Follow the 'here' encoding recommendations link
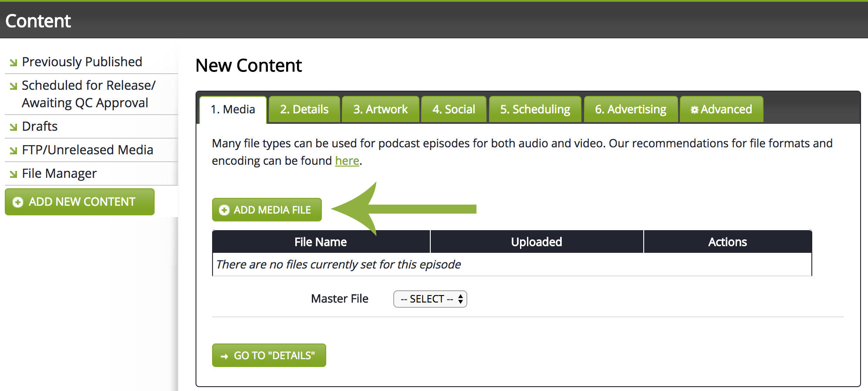Screen dimensions: 868x391 pyautogui.click(x=347, y=161)
